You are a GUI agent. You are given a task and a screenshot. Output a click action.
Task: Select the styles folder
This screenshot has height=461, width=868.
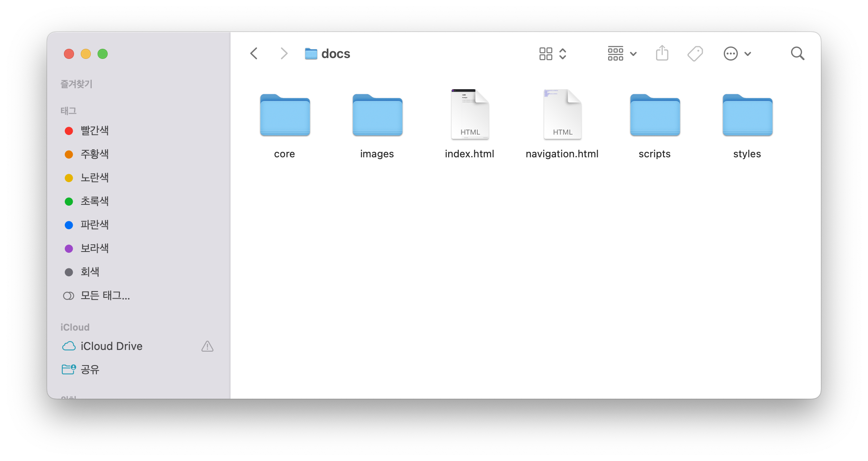[747, 115]
